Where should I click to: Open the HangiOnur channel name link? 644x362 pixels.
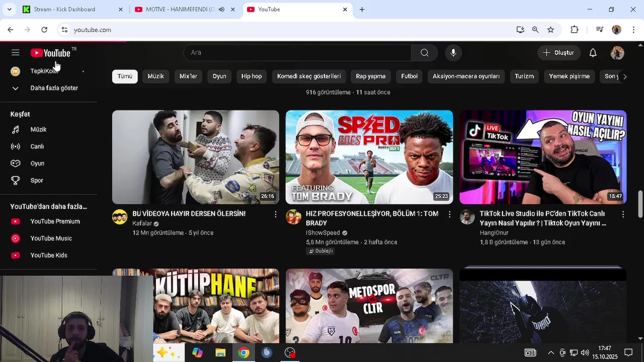coord(494,233)
